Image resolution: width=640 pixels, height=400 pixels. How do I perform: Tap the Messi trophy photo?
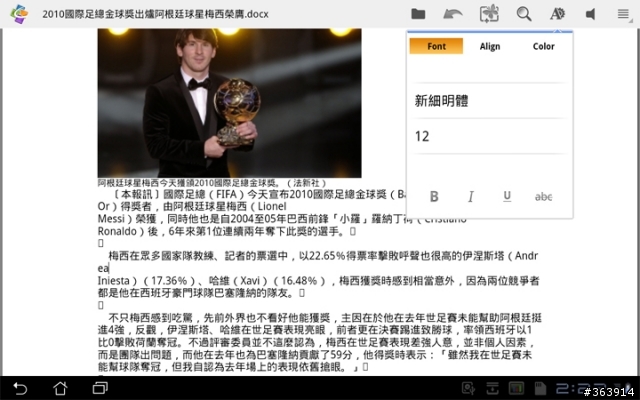(x=229, y=103)
